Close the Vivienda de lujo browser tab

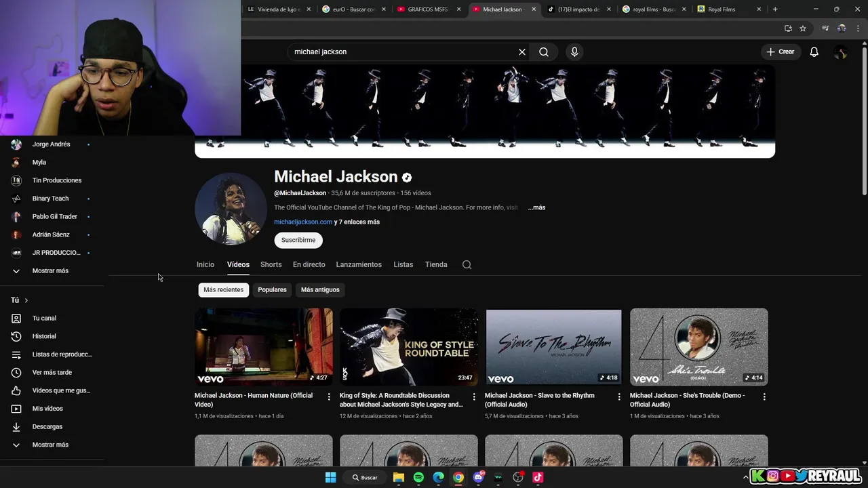tap(309, 9)
